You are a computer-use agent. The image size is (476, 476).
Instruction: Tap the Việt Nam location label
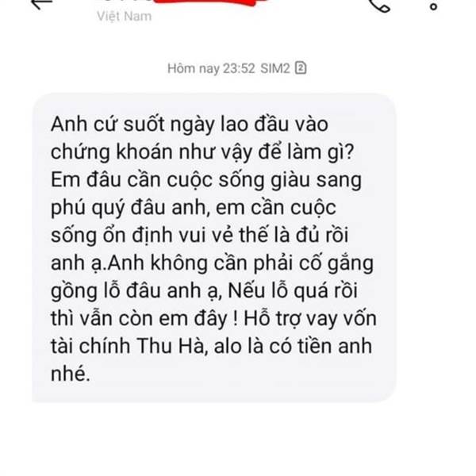[125, 16]
